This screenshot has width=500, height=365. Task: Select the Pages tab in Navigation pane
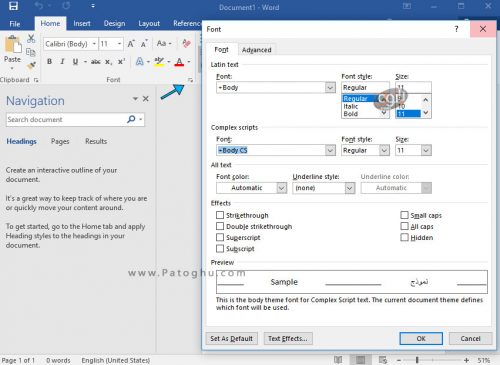click(60, 141)
